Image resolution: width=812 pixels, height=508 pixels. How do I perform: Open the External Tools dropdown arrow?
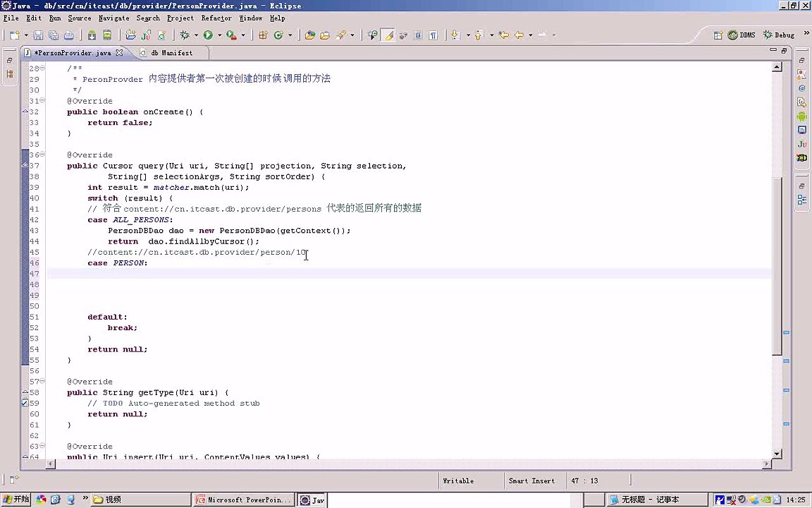click(x=243, y=35)
